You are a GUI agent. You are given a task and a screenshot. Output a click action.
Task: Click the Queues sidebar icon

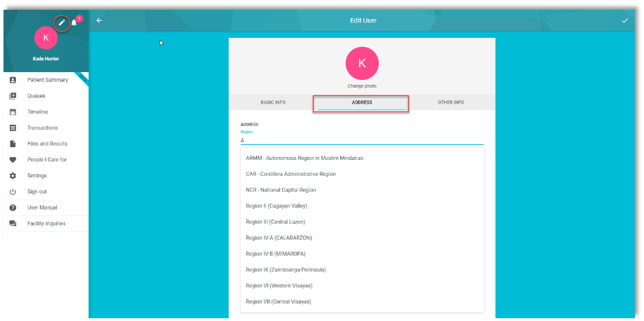(x=13, y=96)
